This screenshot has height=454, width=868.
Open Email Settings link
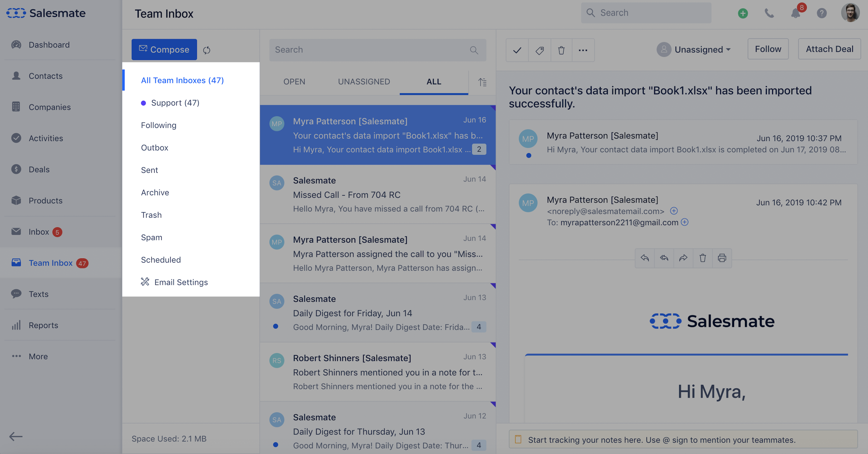click(175, 282)
